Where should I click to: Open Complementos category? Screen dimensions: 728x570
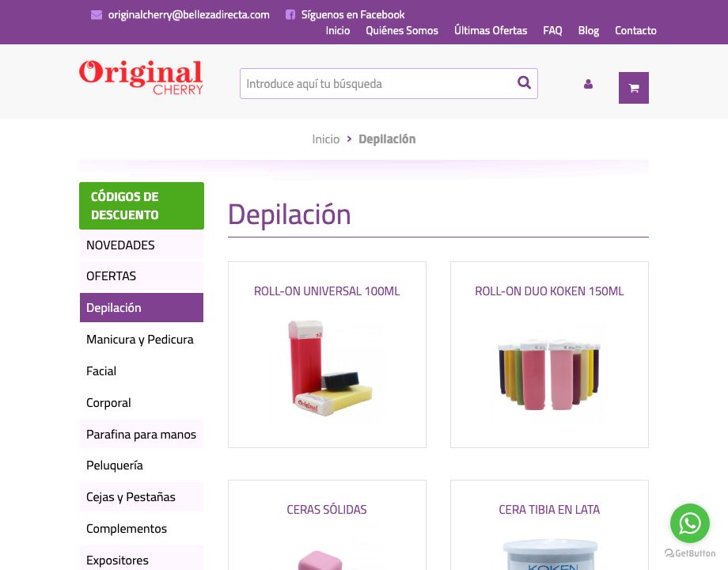142,529
